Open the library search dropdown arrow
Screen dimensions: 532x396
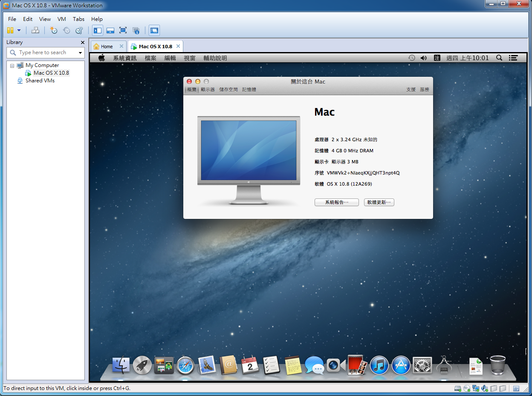pyautogui.click(x=80, y=52)
